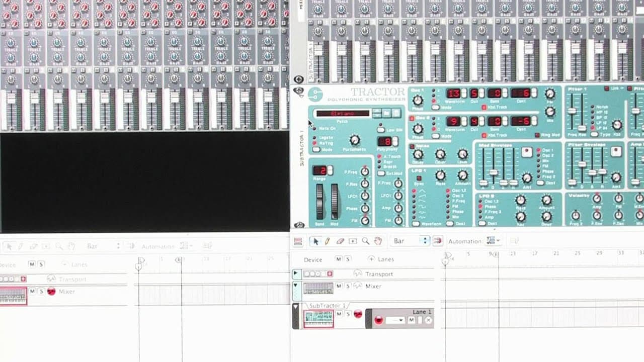The height and width of the screenshot is (362, 644).
Task: Delete Lane 1 with the X button
Action: pyautogui.click(x=428, y=320)
